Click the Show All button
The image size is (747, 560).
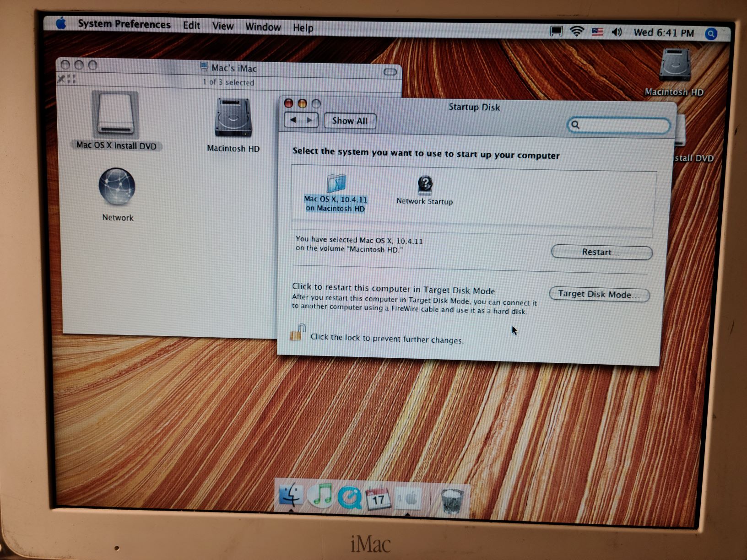(350, 121)
